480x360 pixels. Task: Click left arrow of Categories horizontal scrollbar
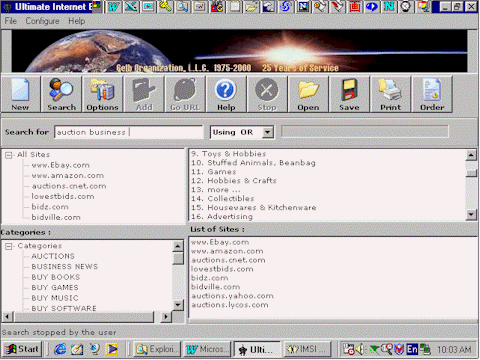pyautogui.click(x=8, y=316)
